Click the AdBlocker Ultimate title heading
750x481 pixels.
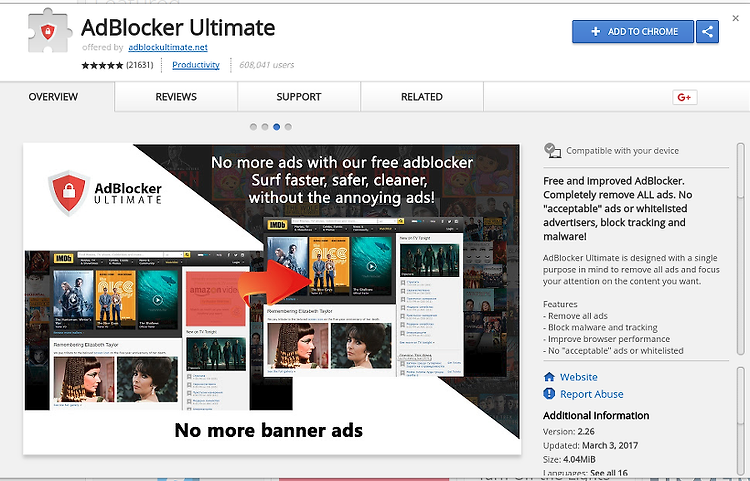tap(178, 28)
